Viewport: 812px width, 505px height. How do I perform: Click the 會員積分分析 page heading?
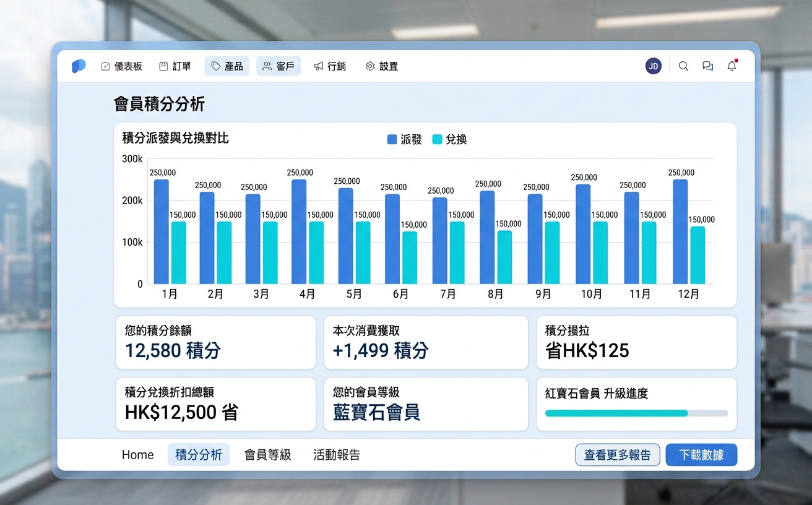159,104
